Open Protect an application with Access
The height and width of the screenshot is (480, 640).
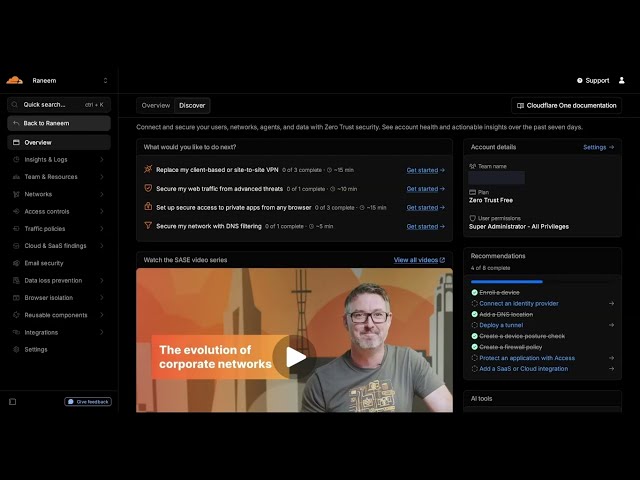pyautogui.click(x=527, y=358)
